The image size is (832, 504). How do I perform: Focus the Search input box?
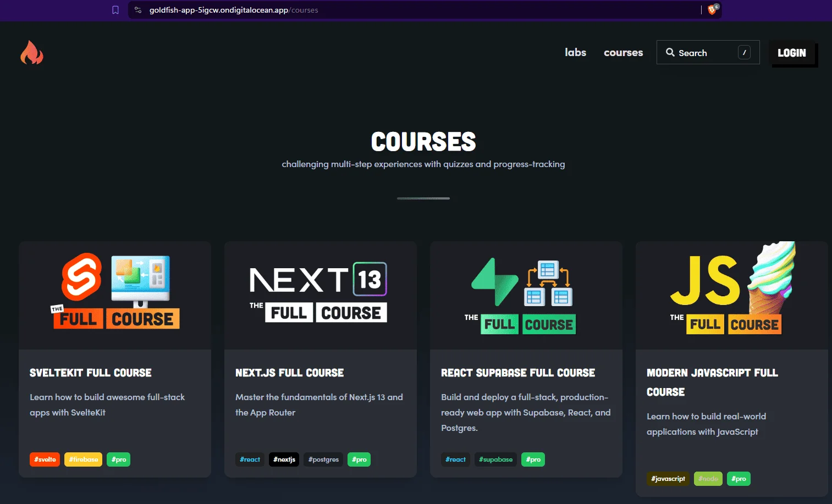(x=708, y=52)
